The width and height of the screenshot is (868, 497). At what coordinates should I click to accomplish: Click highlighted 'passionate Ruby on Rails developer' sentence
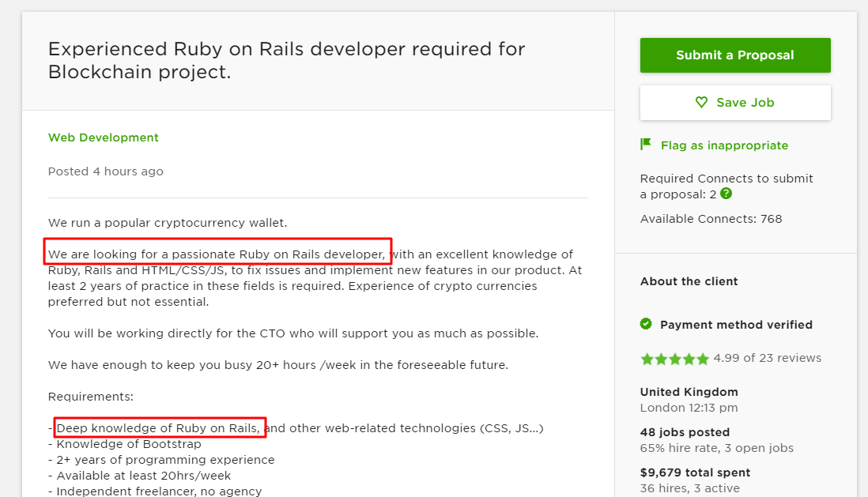[x=217, y=254]
